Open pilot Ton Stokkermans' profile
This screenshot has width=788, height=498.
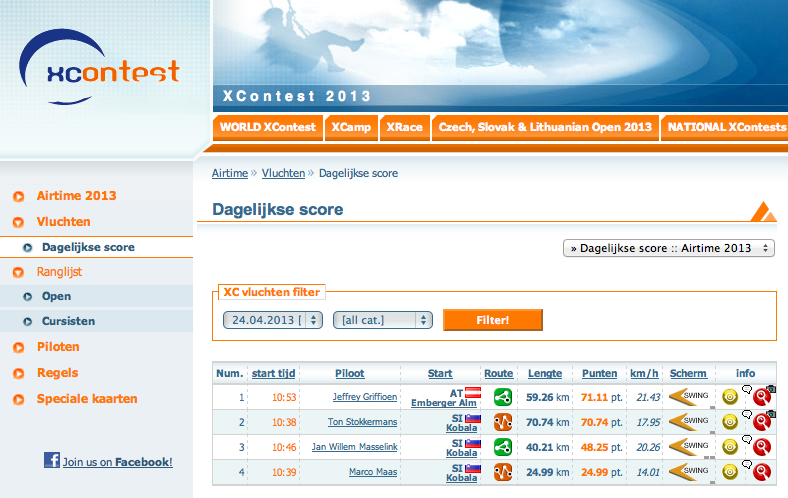[362, 422]
